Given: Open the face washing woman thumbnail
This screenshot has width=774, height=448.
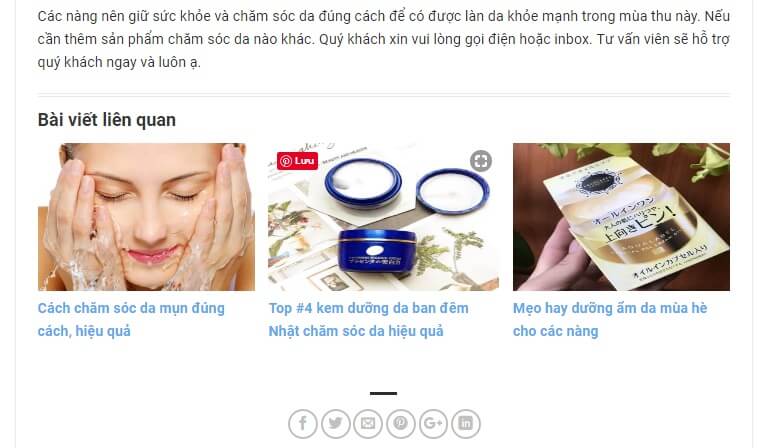Looking at the screenshot, I should (147, 217).
